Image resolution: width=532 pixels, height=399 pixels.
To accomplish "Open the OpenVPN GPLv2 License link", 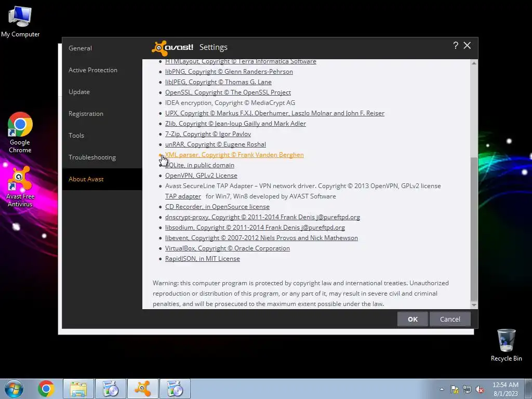I will coord(201,176).
